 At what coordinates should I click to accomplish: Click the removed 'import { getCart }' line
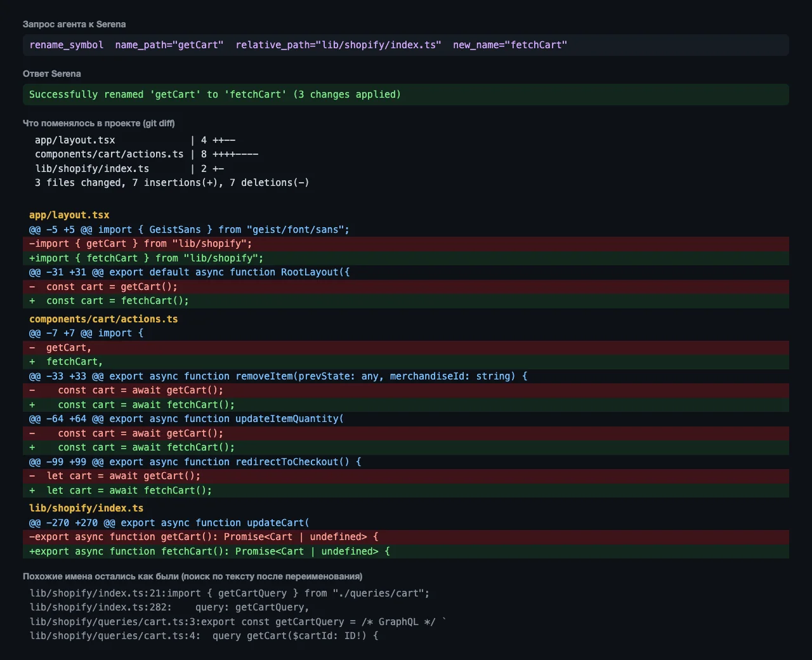[x=406, y=244]
